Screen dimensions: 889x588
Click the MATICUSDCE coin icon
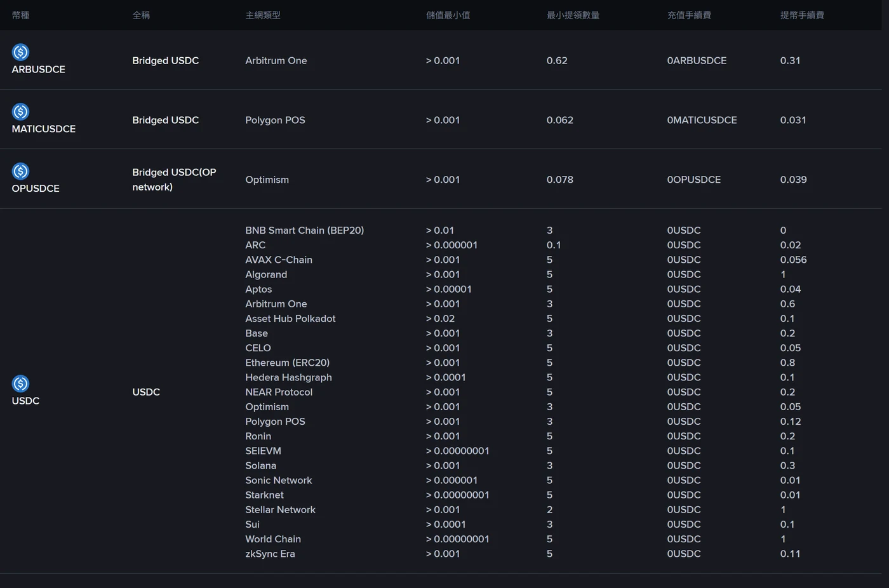click(x=20, y=112)
